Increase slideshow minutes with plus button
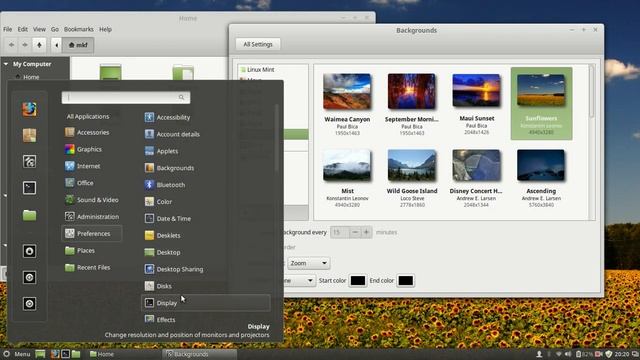640x360 pixels. coord(366,232)
